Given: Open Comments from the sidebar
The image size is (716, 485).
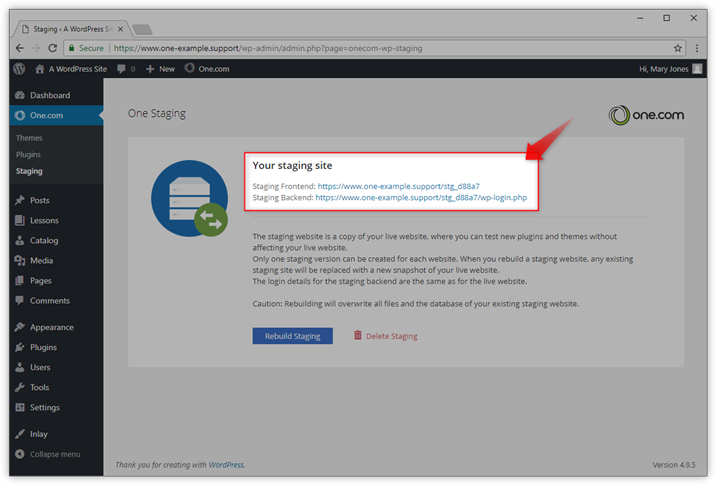Looking at the screenshot, I should (x=49, y=301).
